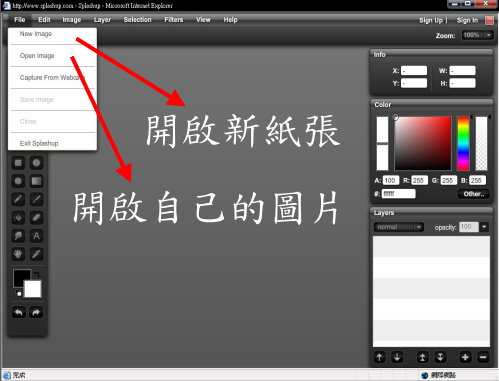This screenshot has width=499, height=381.
Task: Click the top color preview swatch in the Color panel
Action: click(382, 129)
